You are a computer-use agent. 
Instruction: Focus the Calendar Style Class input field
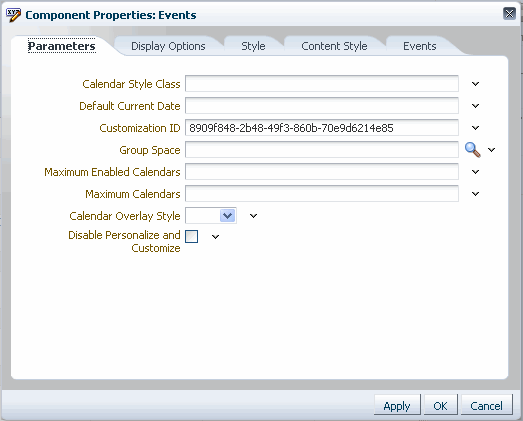[322, 84]
